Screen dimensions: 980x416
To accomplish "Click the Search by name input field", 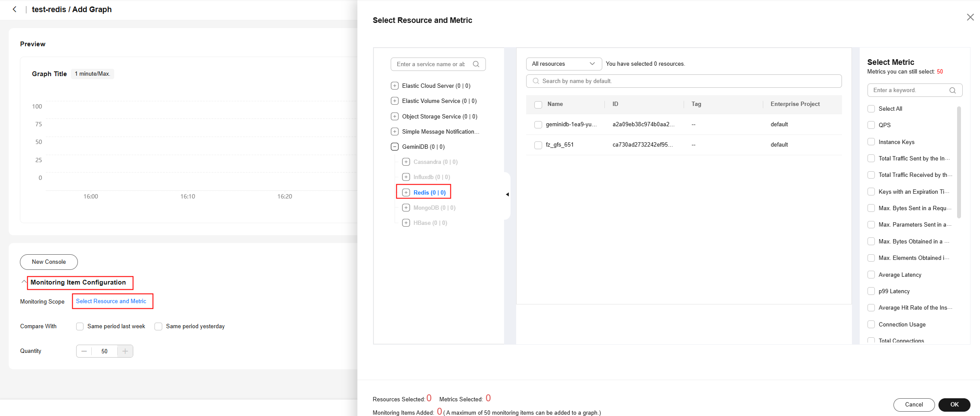I will pos(688,81).
